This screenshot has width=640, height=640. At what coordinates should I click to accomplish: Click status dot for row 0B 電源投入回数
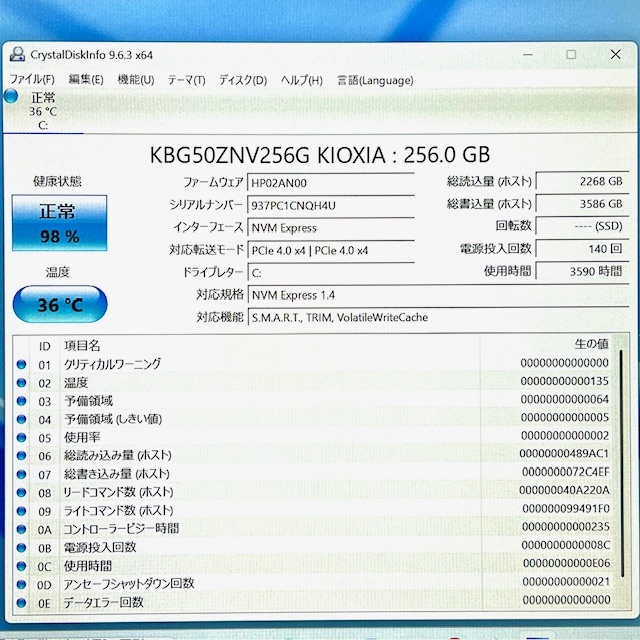coord(22,548)
